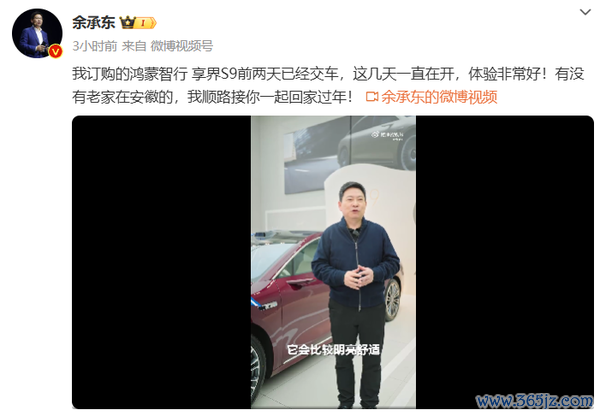Open the 微博视频号 source link
The width and height of the screenshot is (600, 416).
pos(182,46)
